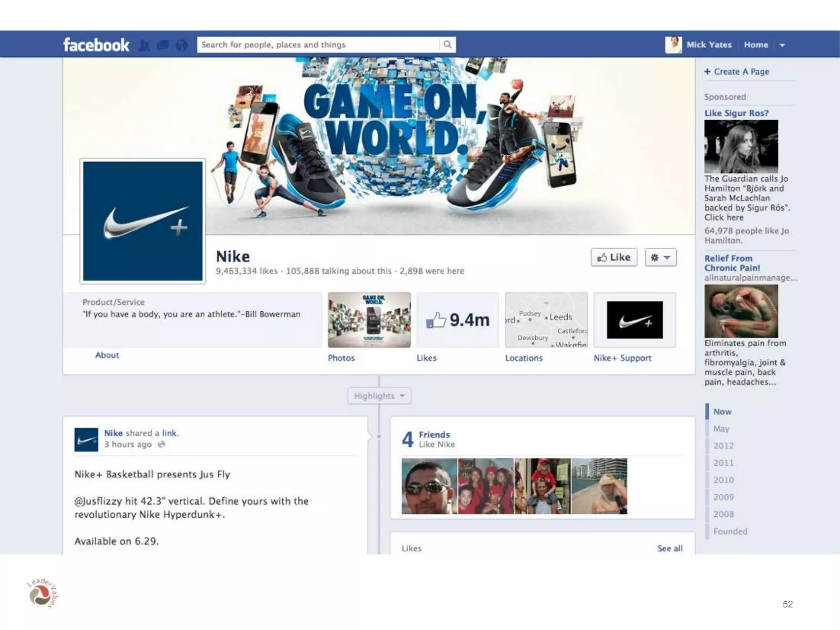Open the messages icon in header
The image size is (840, 630).
[163, 45]
